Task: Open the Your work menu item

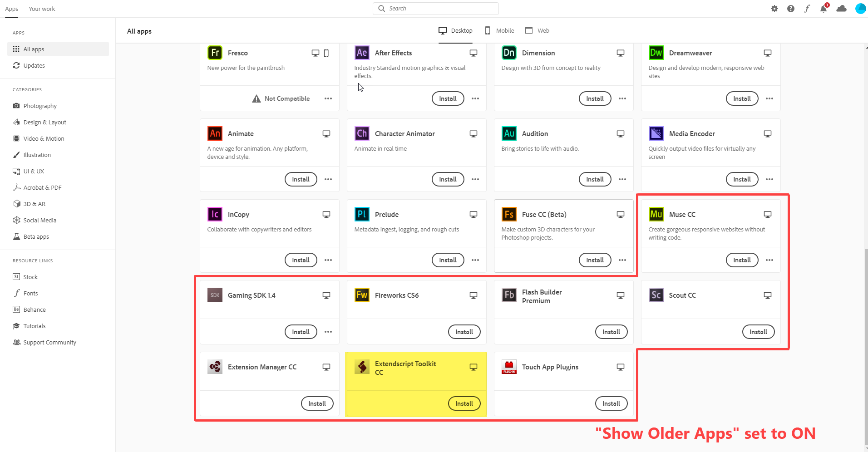Action: point(42,9)
